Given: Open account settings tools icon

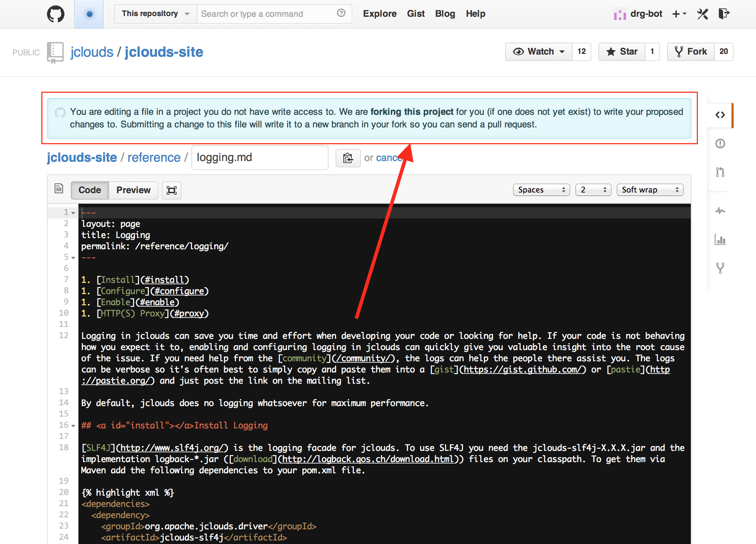Looking at the screenshot, I should (702, 14).
